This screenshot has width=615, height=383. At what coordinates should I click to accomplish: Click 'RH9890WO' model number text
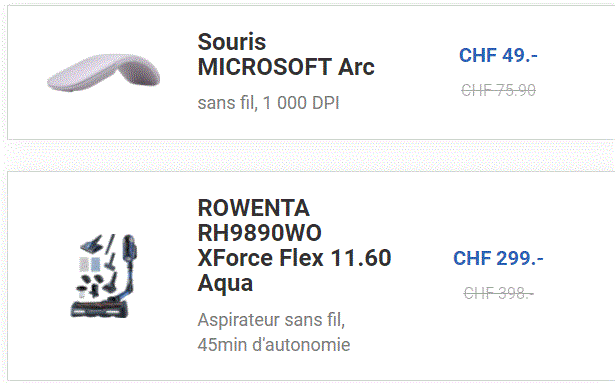point(259,233)
